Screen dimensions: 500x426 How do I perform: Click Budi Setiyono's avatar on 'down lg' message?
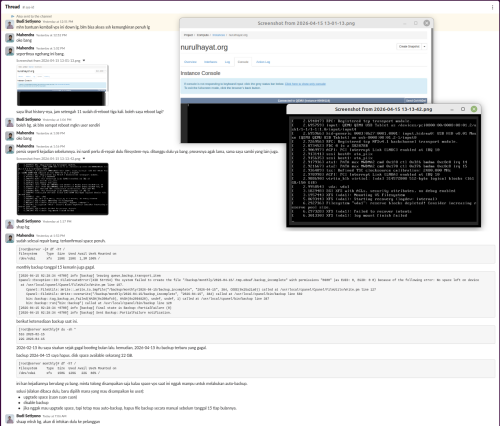[10, 24]
